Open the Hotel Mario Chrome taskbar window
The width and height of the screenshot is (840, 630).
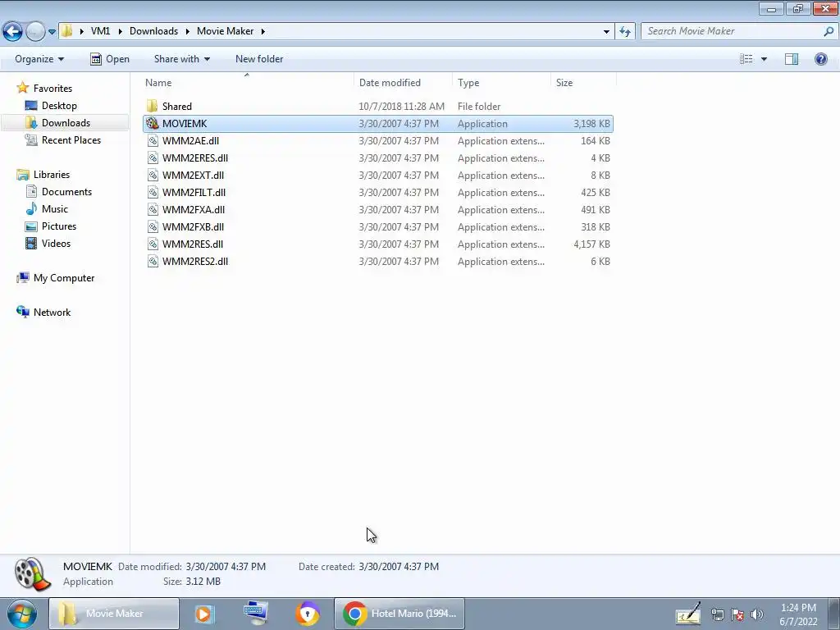[x=399, y=614]
